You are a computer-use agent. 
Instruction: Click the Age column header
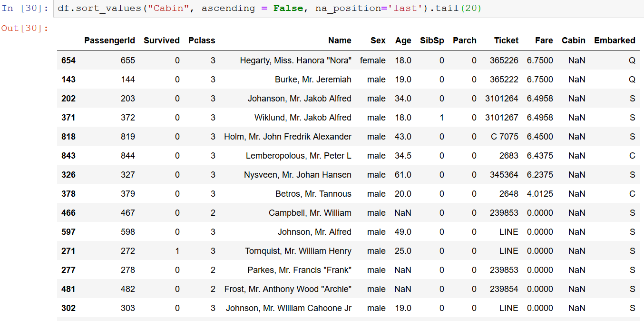(403, 40)
